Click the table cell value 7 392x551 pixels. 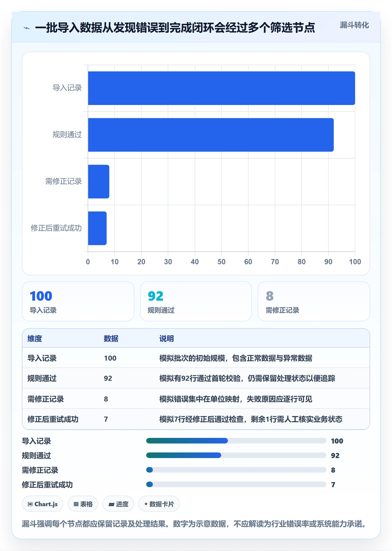pyautogui.click(x=106, y=419)
